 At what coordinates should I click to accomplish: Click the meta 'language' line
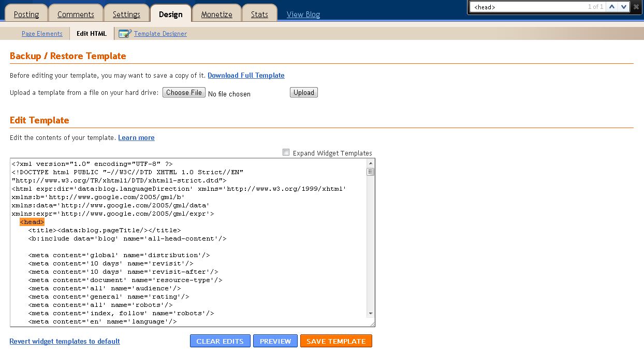click(x=103, y=321)
